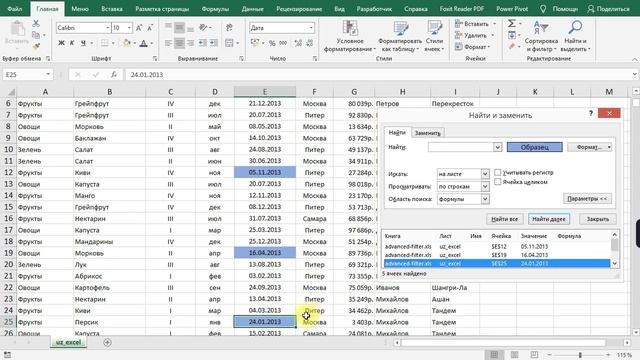Click the Найти все button
The image size is (640, 360).
coord(504,219)
